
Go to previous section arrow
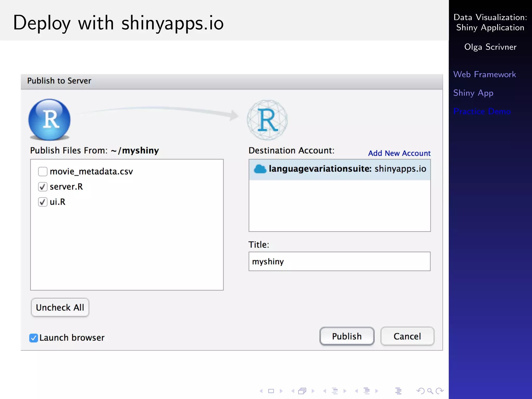356,391
